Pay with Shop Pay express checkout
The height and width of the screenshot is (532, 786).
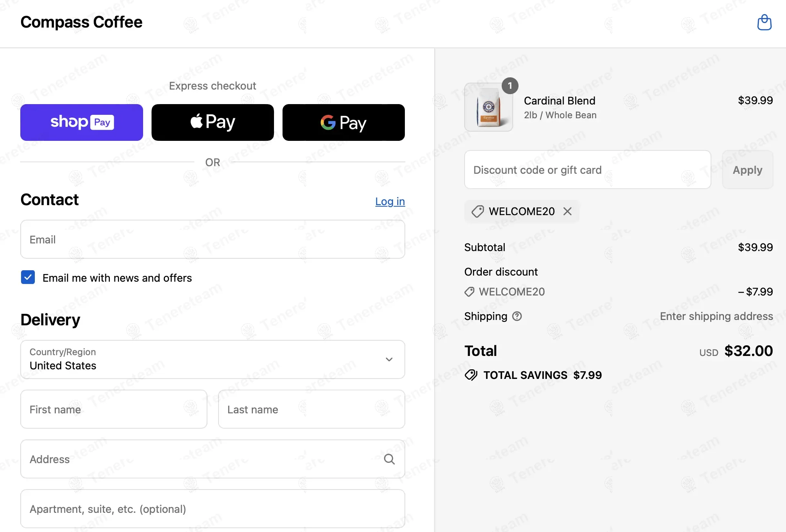tap(82, 122)
